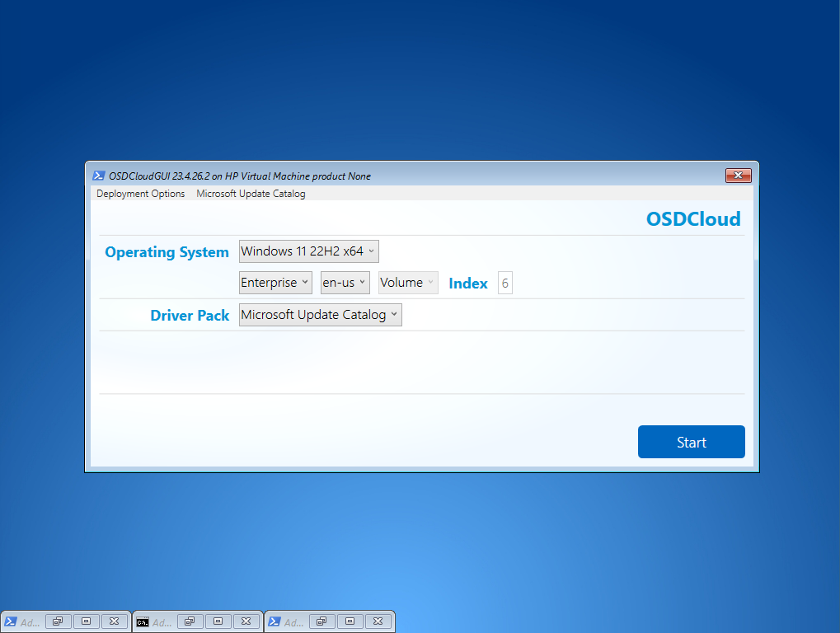Close the minimized Command Prompt window
This screenshot has width=840, height=633.
pyautogui.click(x=246, y=621)
